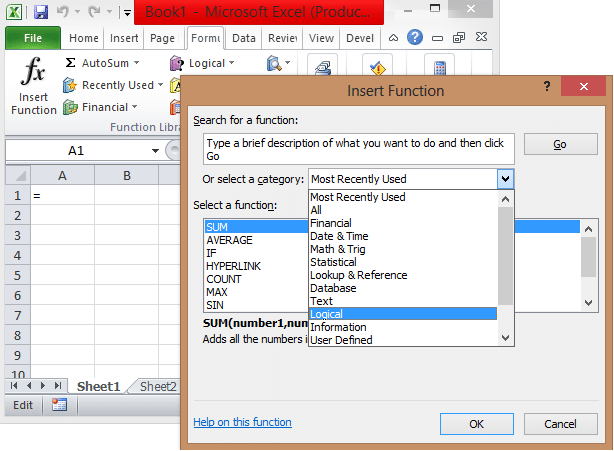Expand the Logical dropdown arrow in ribbon
Viewport: 614px width, 451px height.
pos(231,62)
